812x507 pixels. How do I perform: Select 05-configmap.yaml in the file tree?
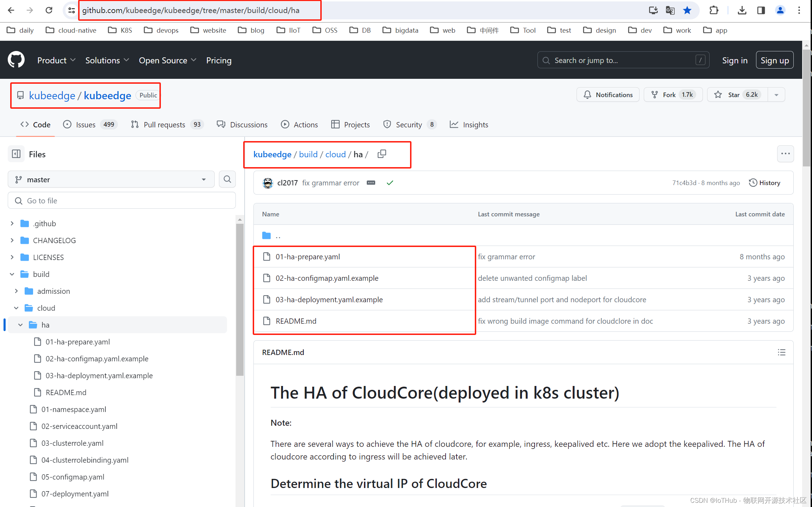click(x=73, y=477)
